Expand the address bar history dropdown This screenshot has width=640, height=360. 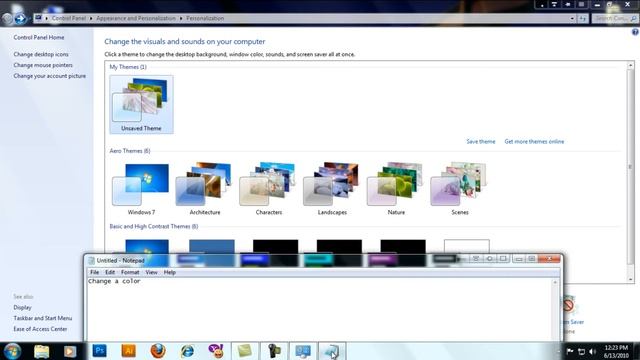click(572, 18)
